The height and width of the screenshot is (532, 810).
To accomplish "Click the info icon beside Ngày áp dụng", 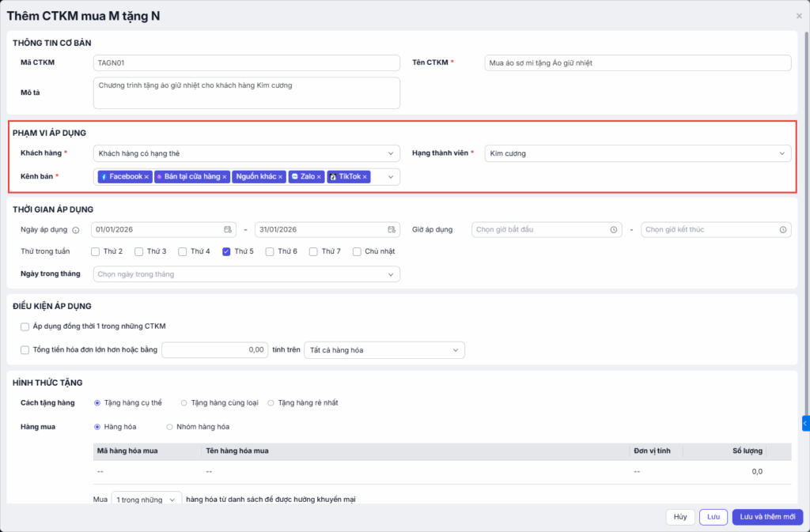I will click(76, 230).
